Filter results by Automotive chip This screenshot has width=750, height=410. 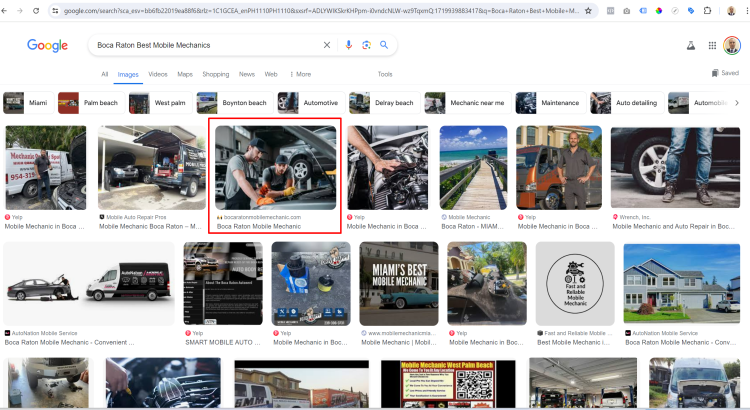[x=311, y=103]
